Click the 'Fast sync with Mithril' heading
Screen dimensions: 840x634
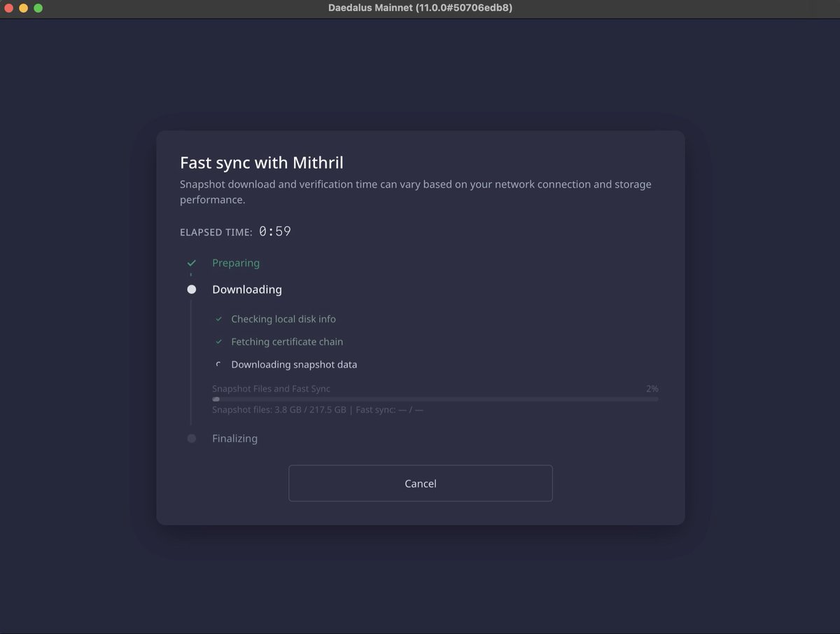coord(262,163)
